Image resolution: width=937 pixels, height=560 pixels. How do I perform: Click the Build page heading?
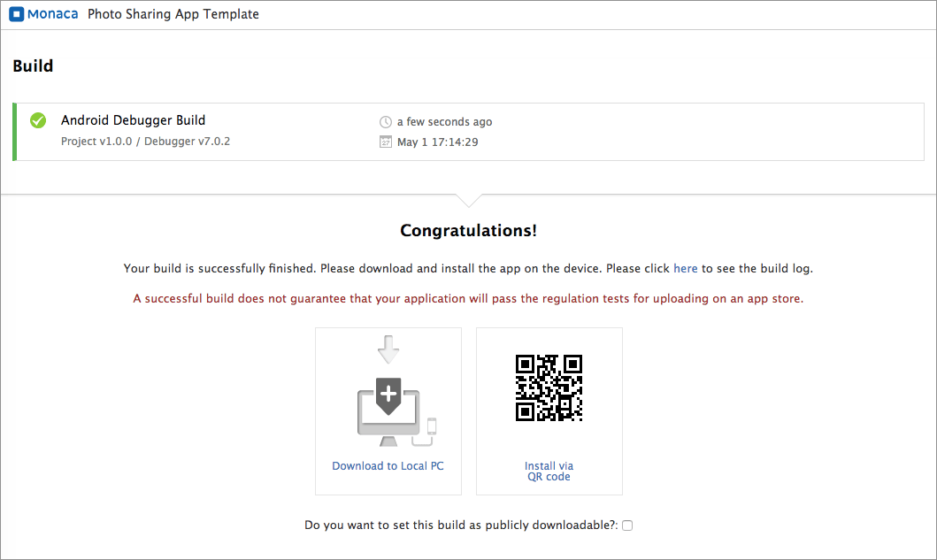click(x=33, y=65)
